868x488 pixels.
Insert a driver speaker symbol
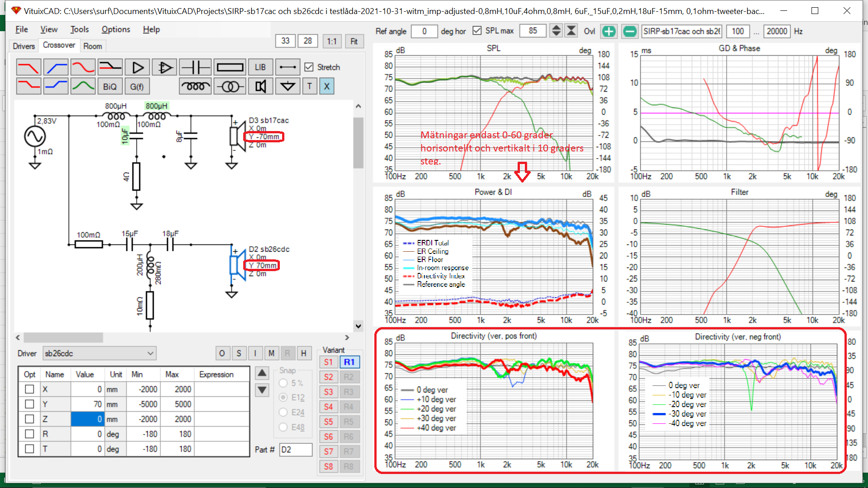pos(260,86)
